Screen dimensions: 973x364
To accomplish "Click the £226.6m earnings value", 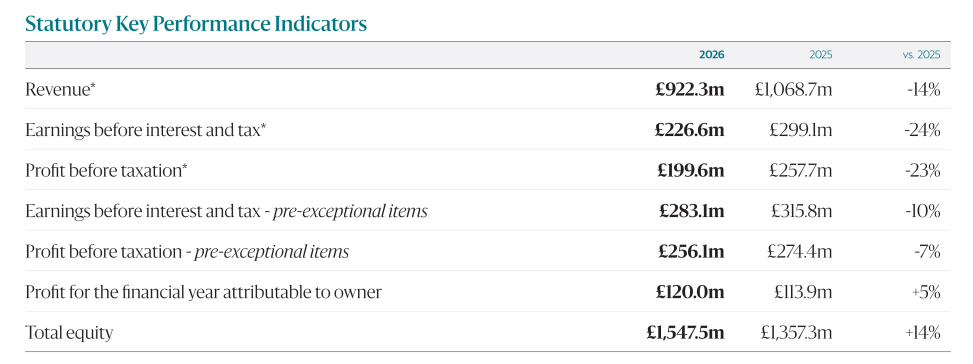I will click(x=689, y=130).
